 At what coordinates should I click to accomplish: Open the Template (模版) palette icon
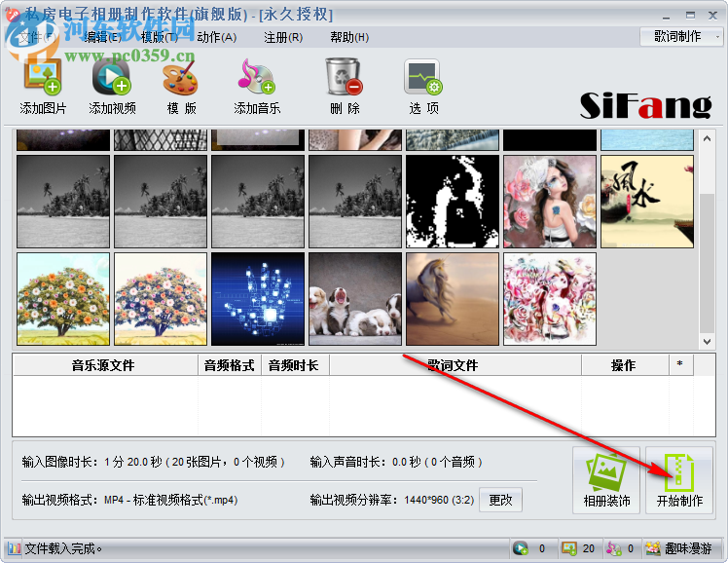181,78
